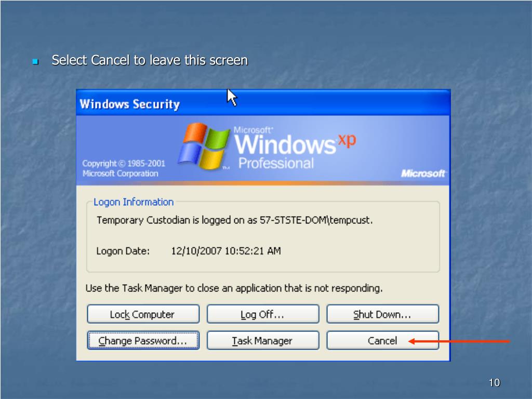Open the Task Manager
This screenshot has width=532, height=399.
point(262,340)
